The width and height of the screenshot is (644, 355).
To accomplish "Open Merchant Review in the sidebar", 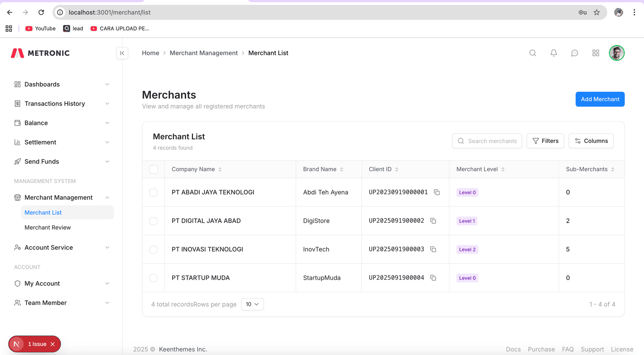I will coord(48,228).
